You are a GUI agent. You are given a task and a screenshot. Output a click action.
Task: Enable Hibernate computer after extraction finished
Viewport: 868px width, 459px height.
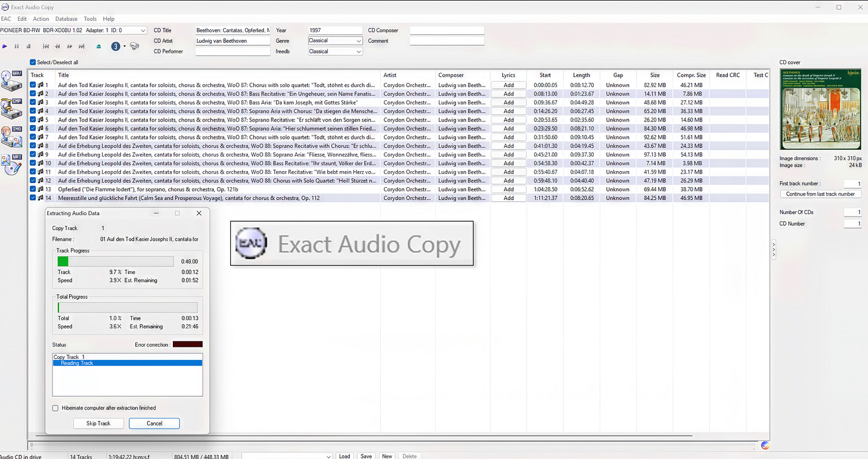point(55,408)
